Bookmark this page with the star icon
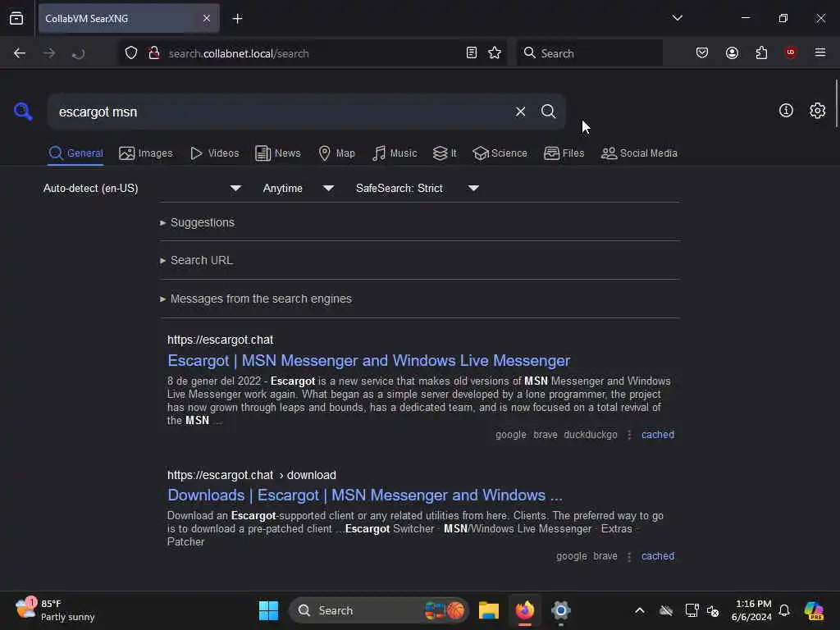The height and width of the screenshot is (630, 840). (x=495, y=52)
